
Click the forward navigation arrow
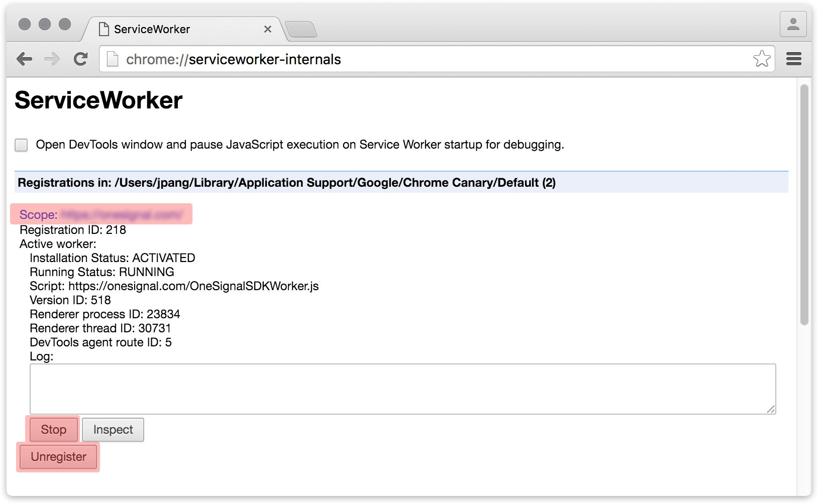pyautogui.click(x=52, y=59)
